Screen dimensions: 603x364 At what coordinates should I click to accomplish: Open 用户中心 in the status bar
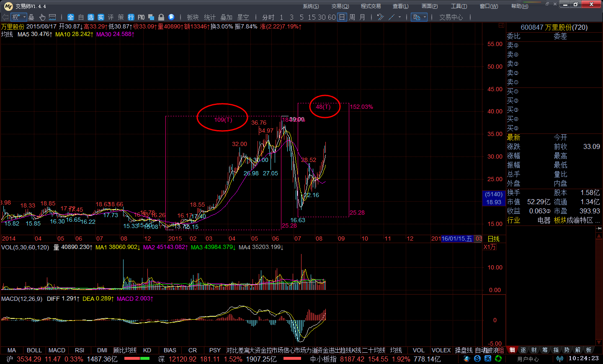coord(528,359)
